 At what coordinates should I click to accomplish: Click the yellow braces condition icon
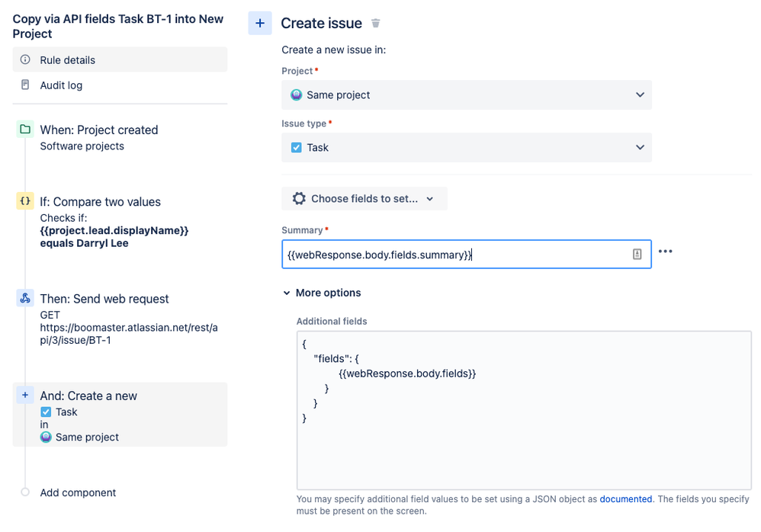pyautogui.click(x=25, y=201)
